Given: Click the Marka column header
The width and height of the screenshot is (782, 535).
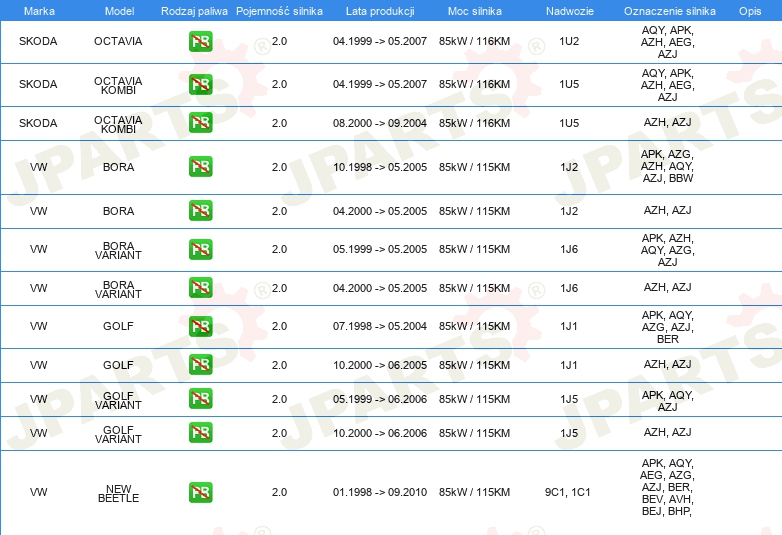Looking at the screenshot, I should 39,11.
